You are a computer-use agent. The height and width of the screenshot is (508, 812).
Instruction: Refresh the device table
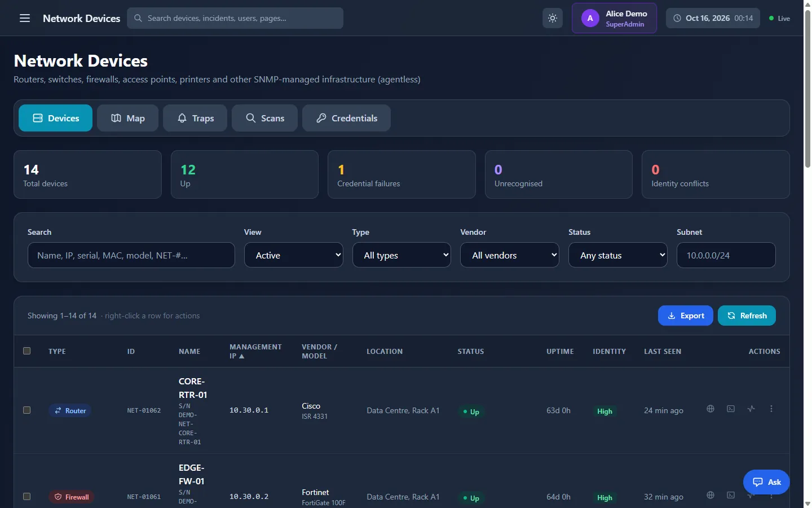pyautogui.click(x=747, y=316)
